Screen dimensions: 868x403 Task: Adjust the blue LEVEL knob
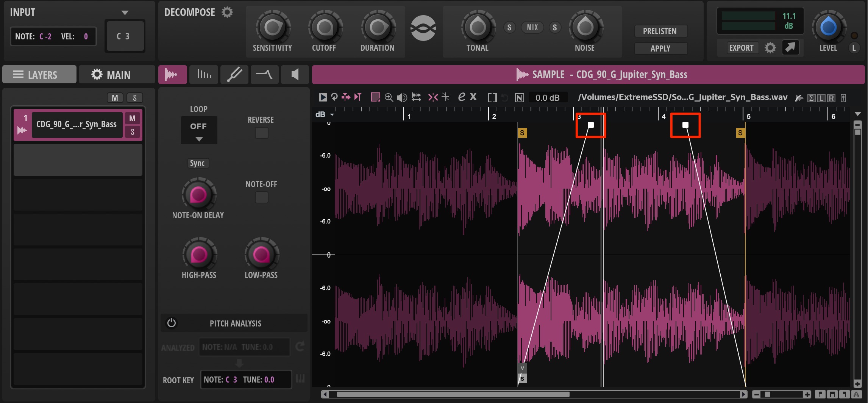[x=828, y=27]
